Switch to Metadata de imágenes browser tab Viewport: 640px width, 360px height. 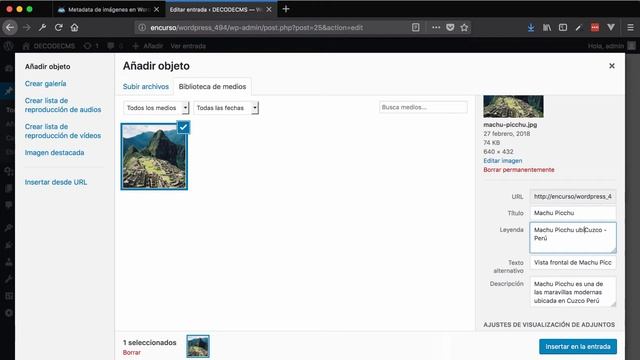[108, 9]
